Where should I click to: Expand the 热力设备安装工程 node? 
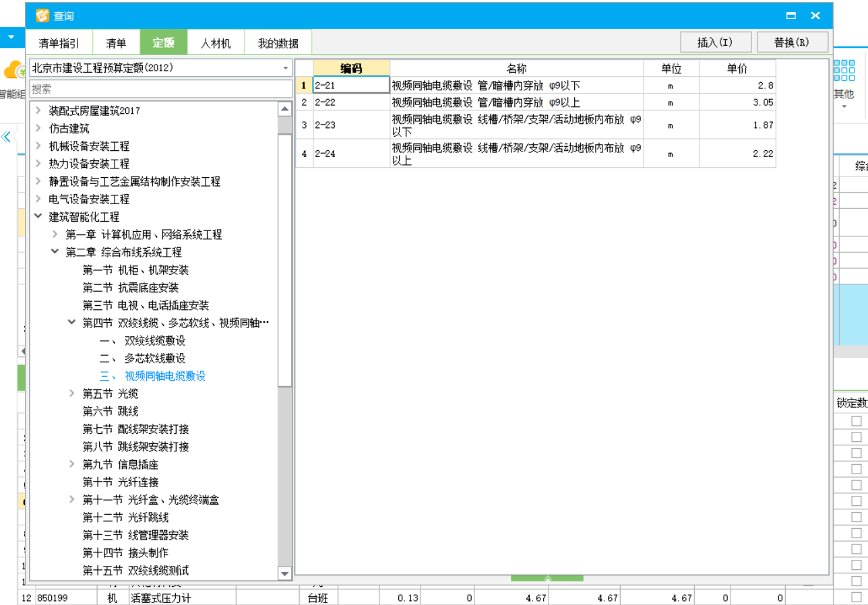point(38,164)
